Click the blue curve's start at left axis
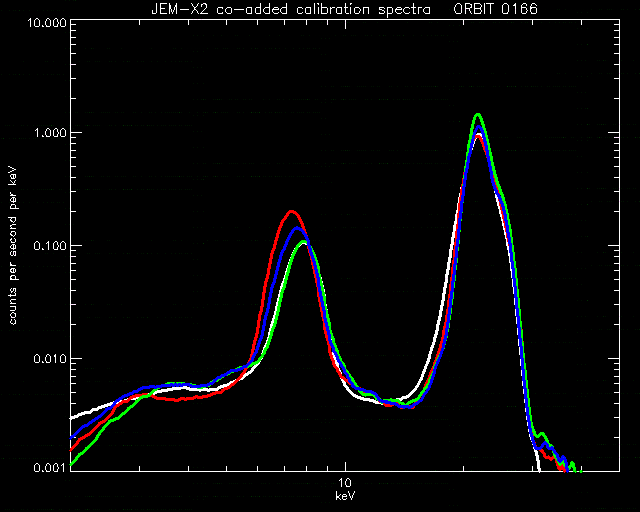This screenshot has width=640, height=512. tap(73, 437)
